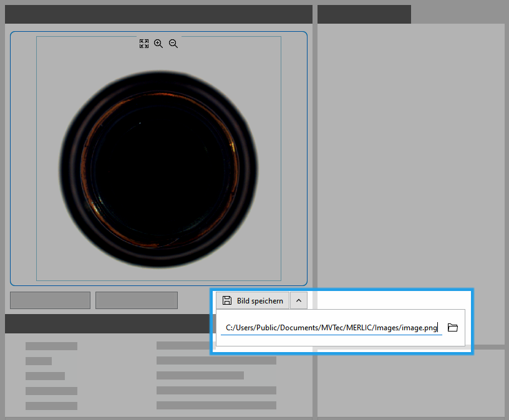Zoom out with the minus magnifier

(x=173, y=44)
